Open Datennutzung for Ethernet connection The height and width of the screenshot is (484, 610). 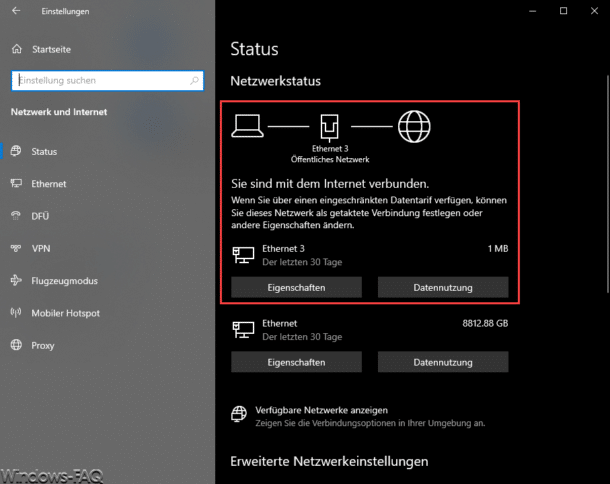pyautogui.click(x=443, y=362)
